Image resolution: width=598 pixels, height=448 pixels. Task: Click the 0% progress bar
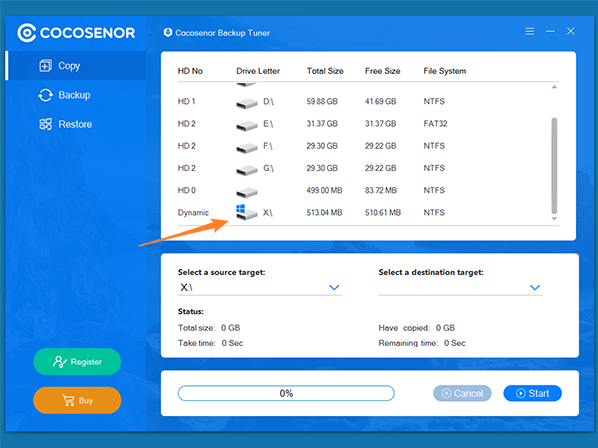(286, 393)
